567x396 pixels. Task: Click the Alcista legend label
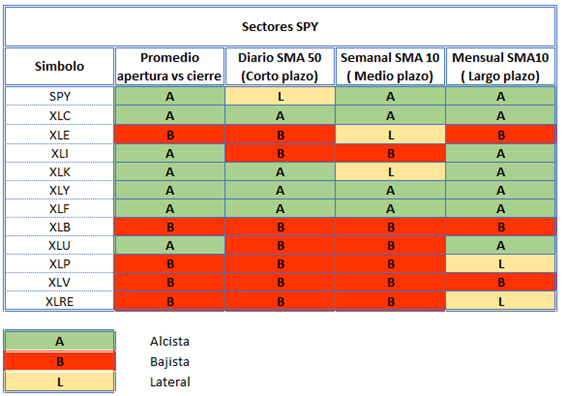170,341
